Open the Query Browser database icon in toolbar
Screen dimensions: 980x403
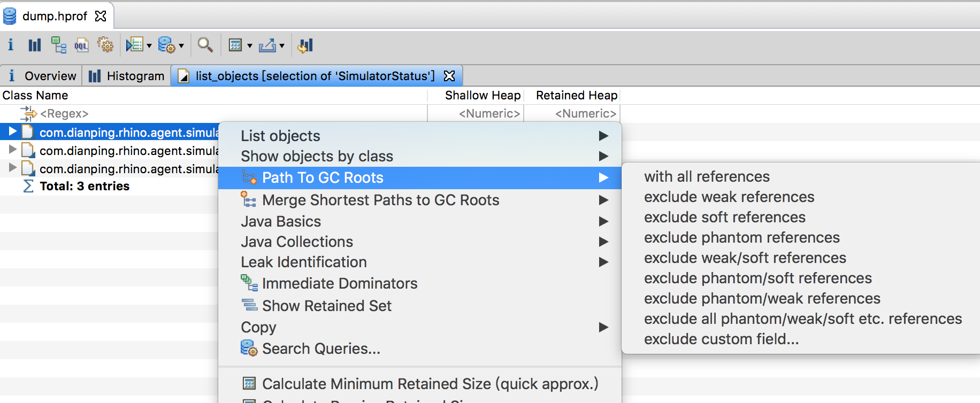point(166,45)
